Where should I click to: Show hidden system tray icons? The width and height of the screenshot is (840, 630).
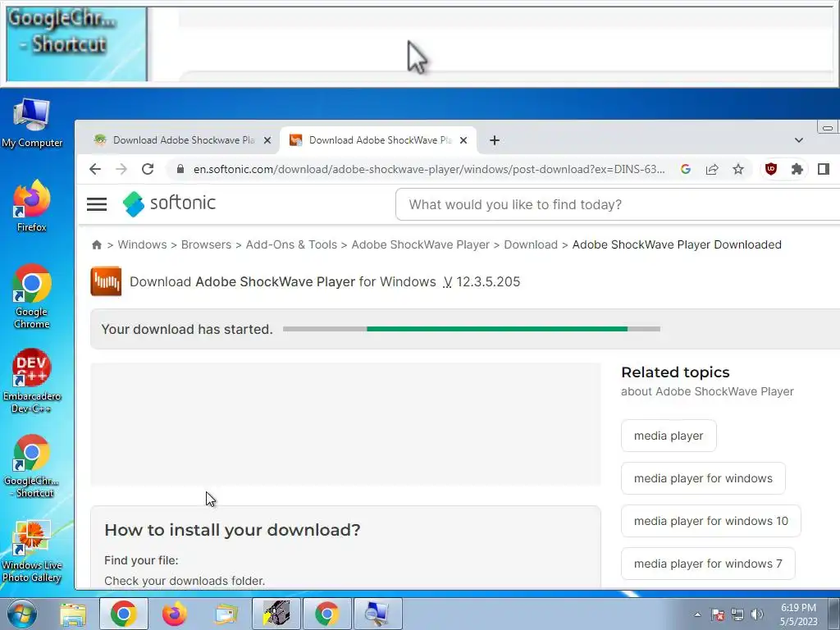click(697, 614)
